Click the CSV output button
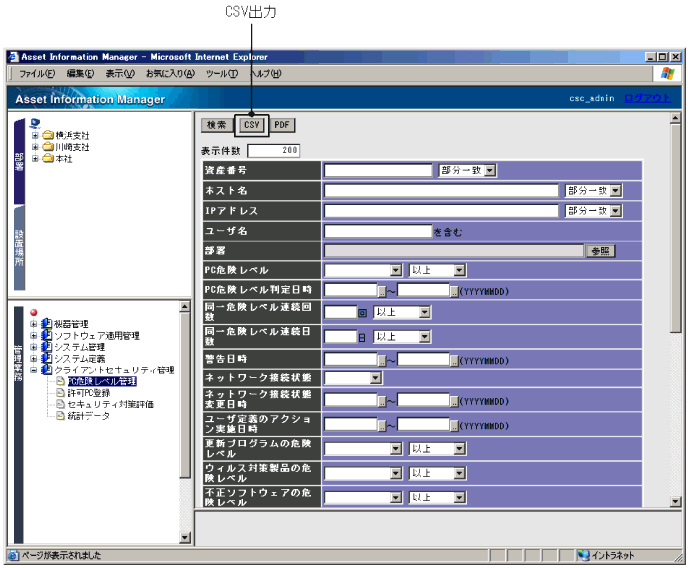Viewport: 688px width, 568px height. click(251, 125)
